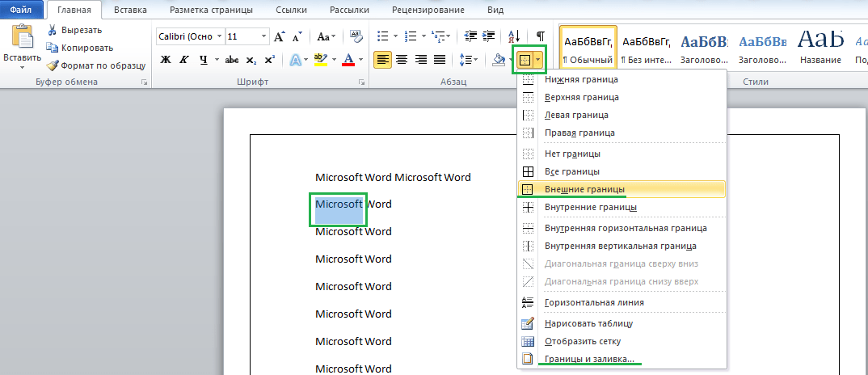Screen dimensions: 868x375
Task: Select Нет границы to remove borders
Action: (x=622, y=154)
